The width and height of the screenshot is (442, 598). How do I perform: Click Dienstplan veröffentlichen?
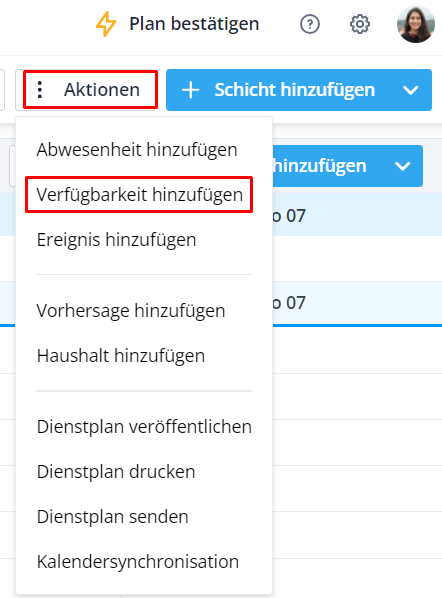[x=144, y=426]
